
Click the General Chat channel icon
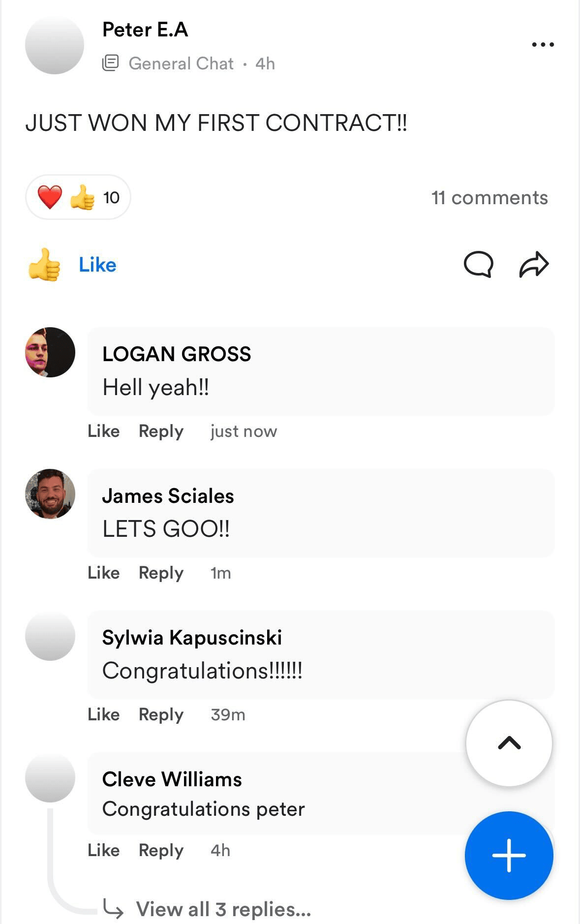pos(111,63)
